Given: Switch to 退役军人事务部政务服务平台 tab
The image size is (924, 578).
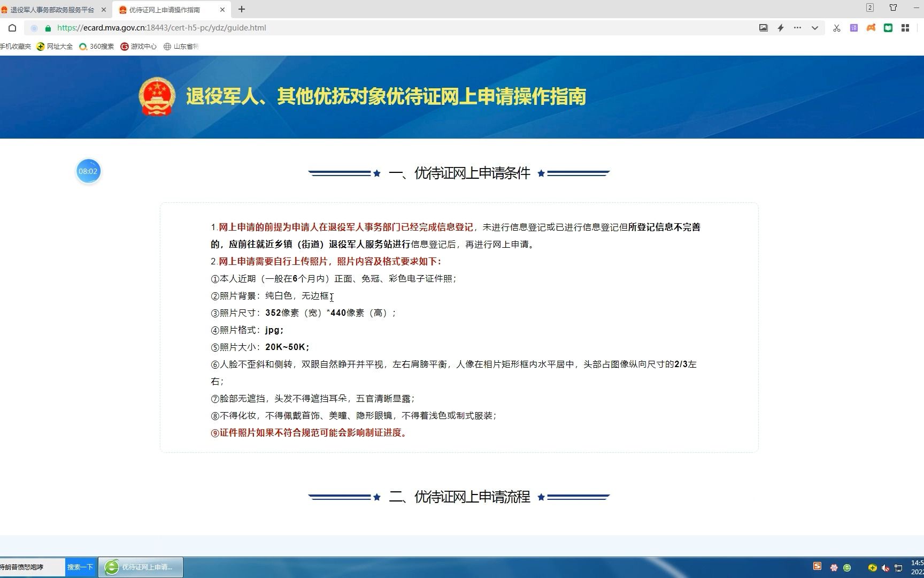Looking at the screenshot, I should point(52,10).
